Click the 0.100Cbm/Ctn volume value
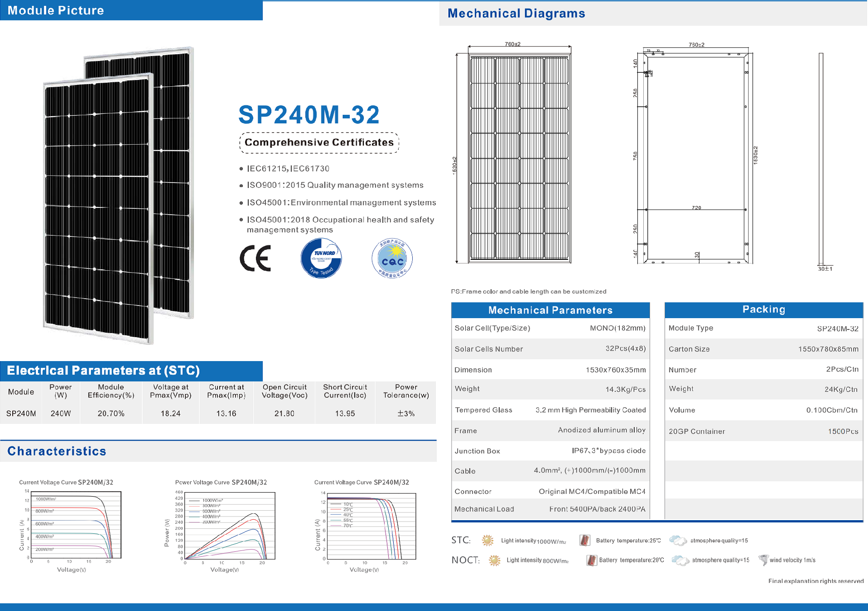Viewport: 868px width, 611px height. coord(832,410)
